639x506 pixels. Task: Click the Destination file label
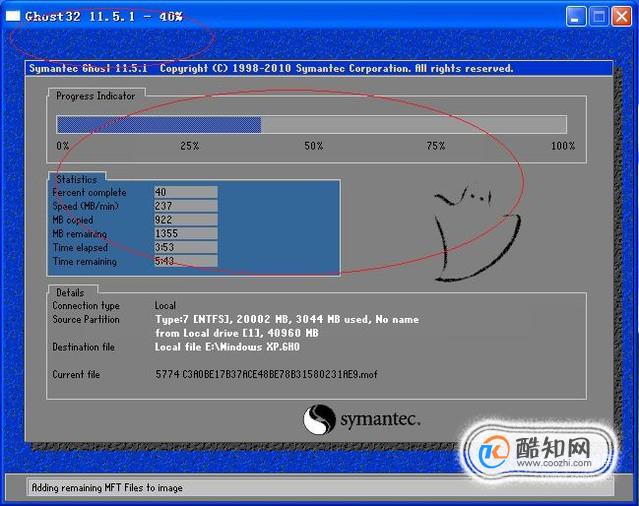pos(84,347)
